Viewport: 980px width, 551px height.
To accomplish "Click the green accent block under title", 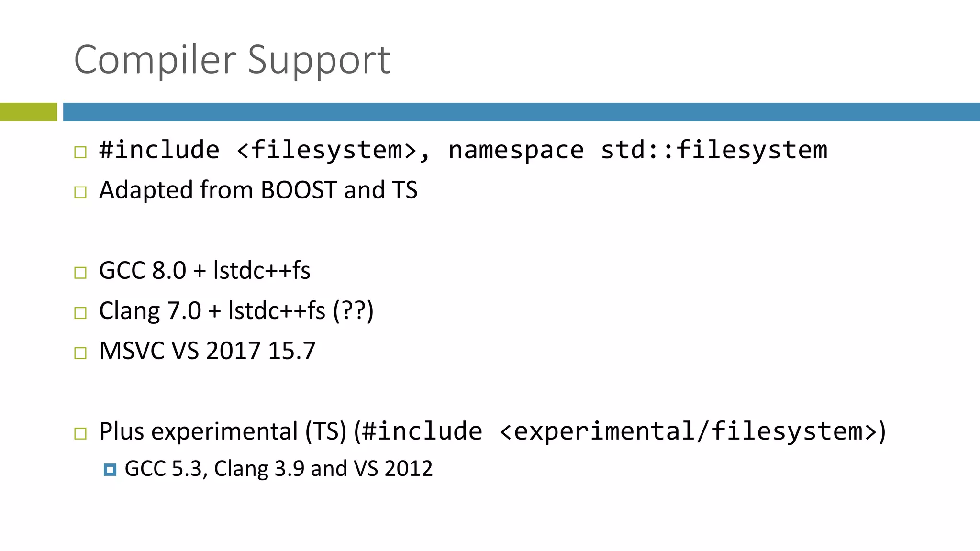I will pos(29,112).
